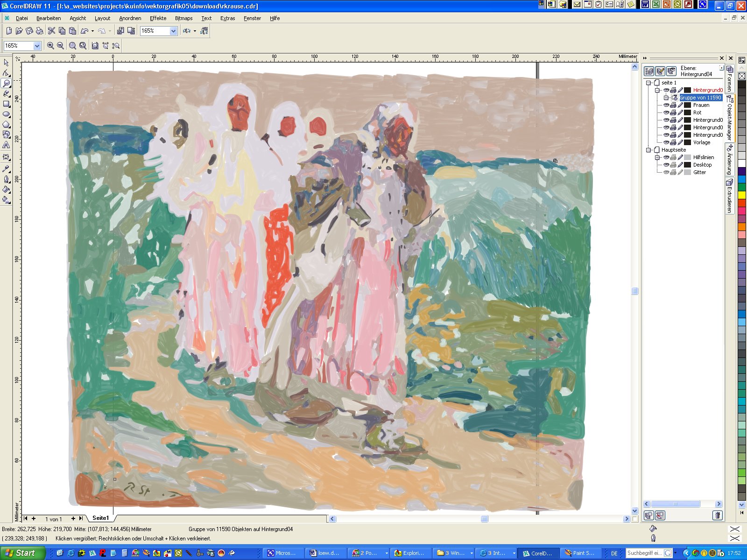
Task: Click the Import icon
Action: point(120,31)
